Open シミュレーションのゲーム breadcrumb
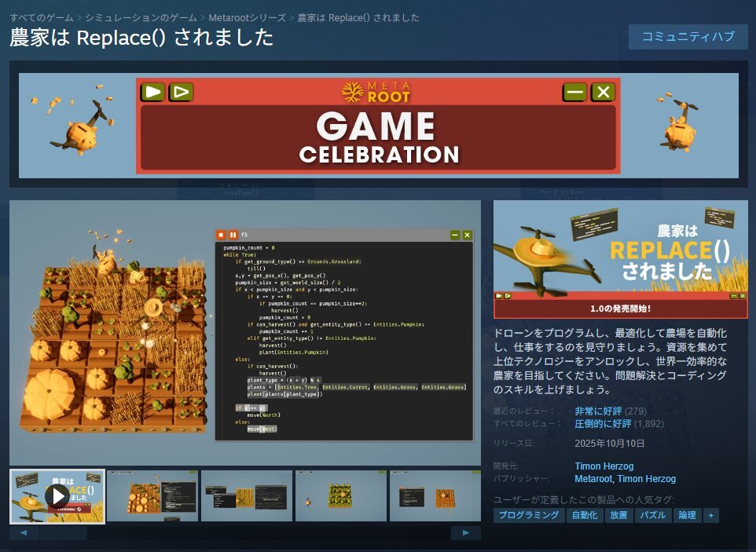 (x=141, y=17)
